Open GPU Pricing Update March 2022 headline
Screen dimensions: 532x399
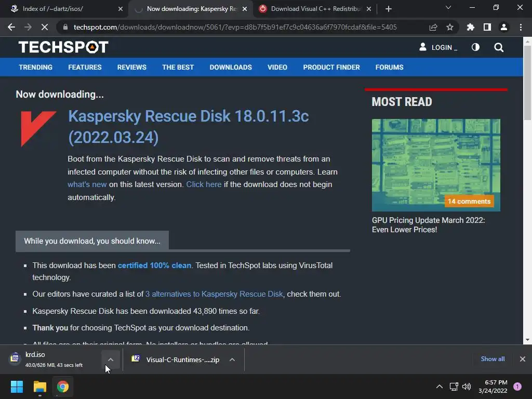(x=429, y=224)
